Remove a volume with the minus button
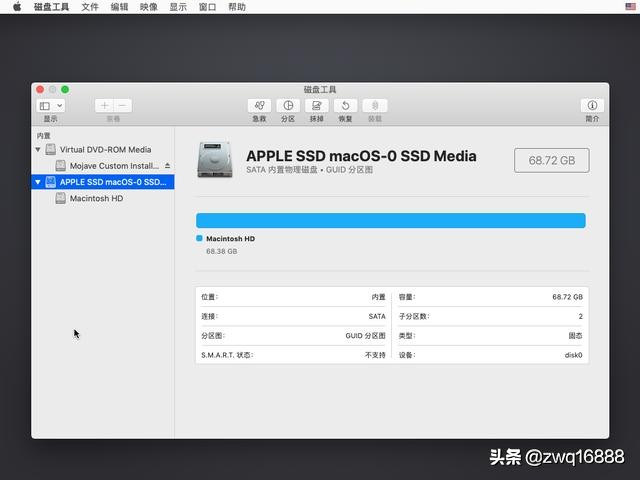This screenshot has height=480, width=640. [123, 105]
